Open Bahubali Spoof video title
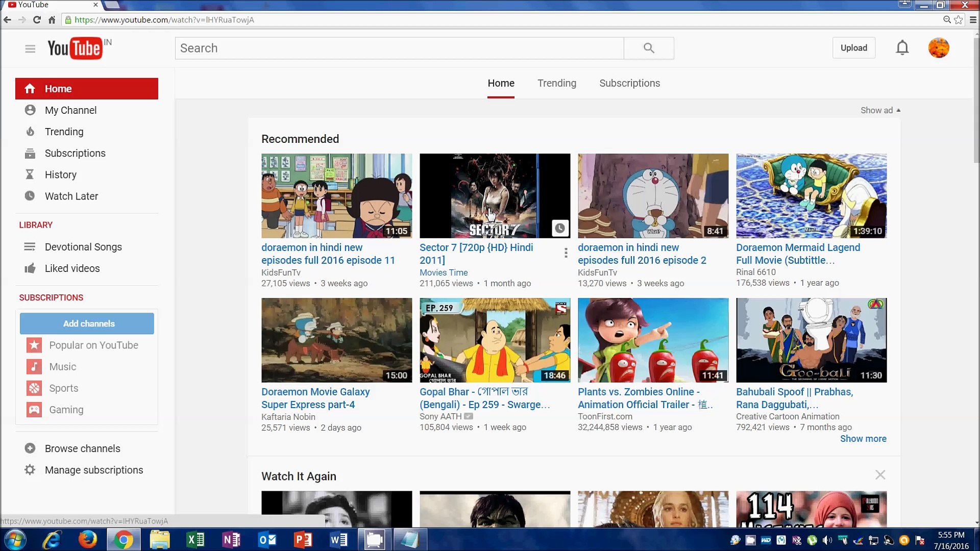 click(x=794, y=398)
